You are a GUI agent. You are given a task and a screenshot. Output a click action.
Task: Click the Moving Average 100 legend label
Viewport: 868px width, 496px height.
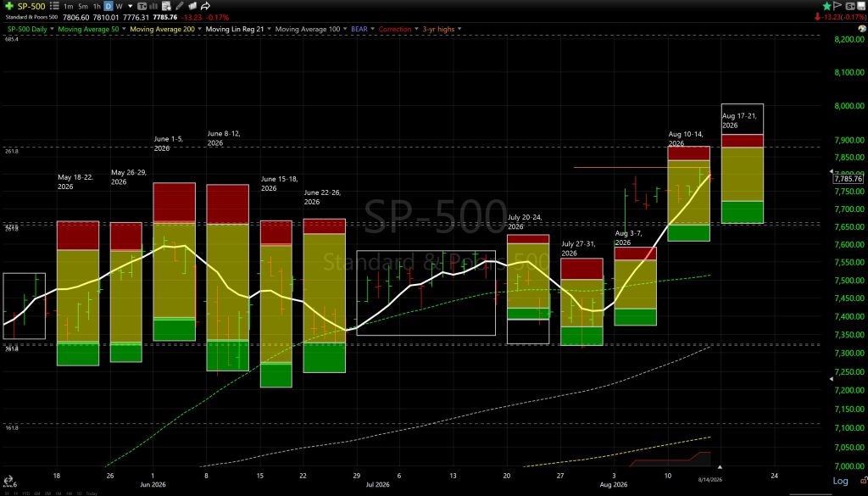[x=307, y=29]
